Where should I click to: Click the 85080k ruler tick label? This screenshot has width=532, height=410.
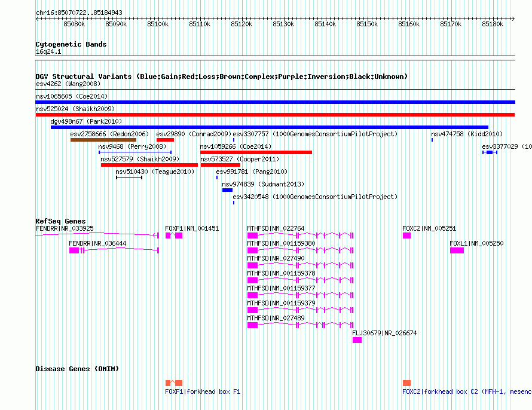74,24
